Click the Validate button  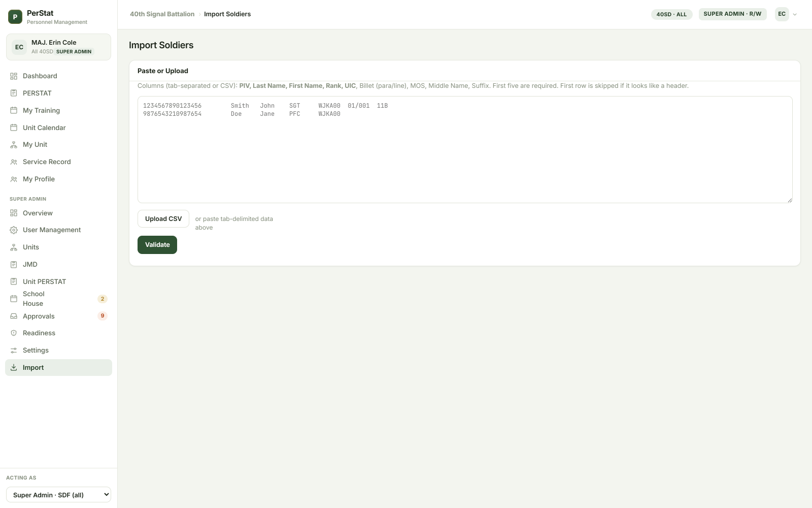pos(157,245)
